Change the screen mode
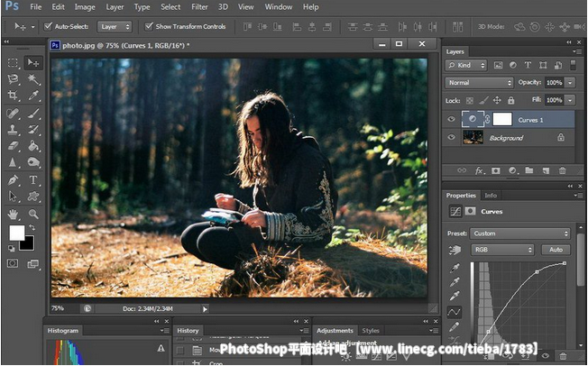Viewport: 588px width, 366px height. 33,264
